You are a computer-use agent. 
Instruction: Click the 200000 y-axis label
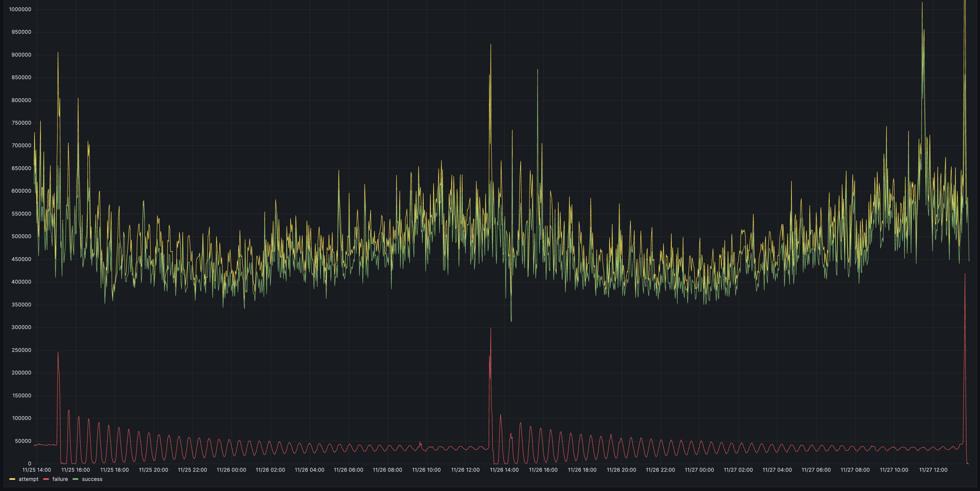[x=21, y=373]
